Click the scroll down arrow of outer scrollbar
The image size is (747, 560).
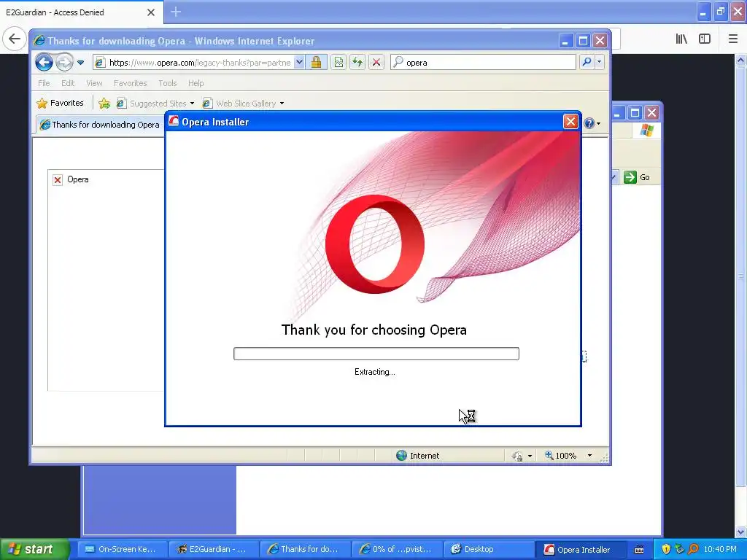741,532
